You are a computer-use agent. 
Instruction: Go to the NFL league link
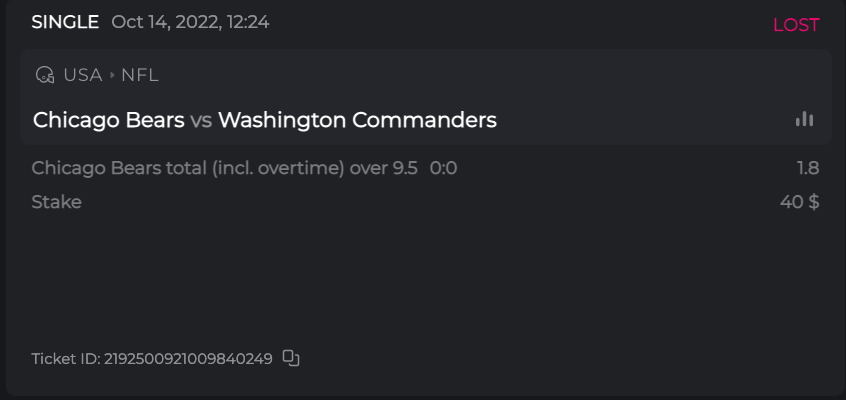pyautogui.click(x=140, y=75)
